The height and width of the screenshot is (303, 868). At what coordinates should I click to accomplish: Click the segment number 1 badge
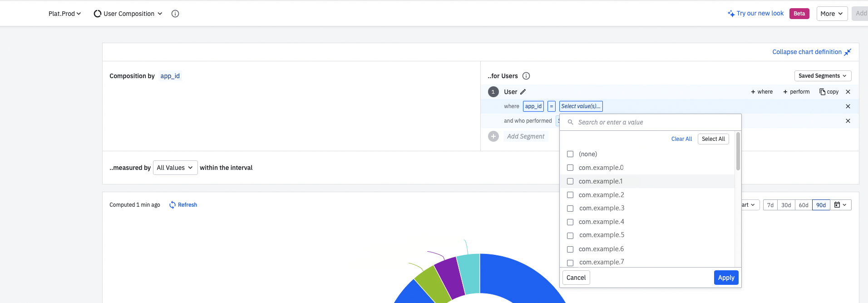pos(493,92)
